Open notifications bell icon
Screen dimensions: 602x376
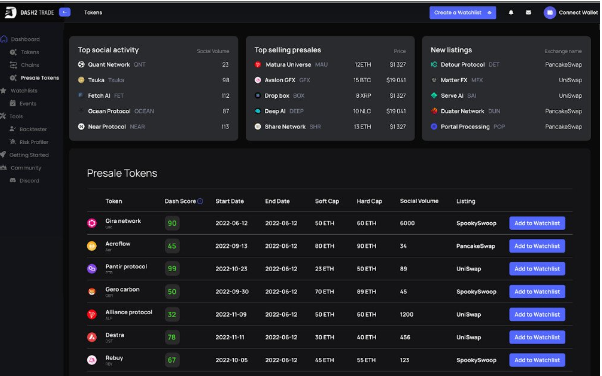pos(511,12)
